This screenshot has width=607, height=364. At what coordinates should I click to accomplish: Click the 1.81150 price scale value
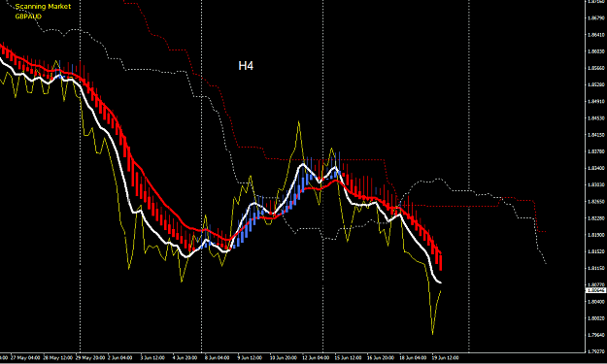596,268
